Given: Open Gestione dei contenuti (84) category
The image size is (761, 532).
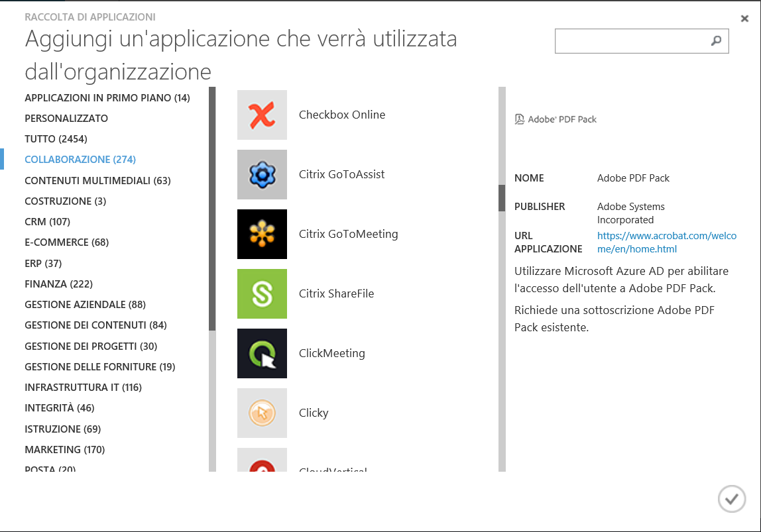Looking at the screenshot, I should click(x=95, y=325).
